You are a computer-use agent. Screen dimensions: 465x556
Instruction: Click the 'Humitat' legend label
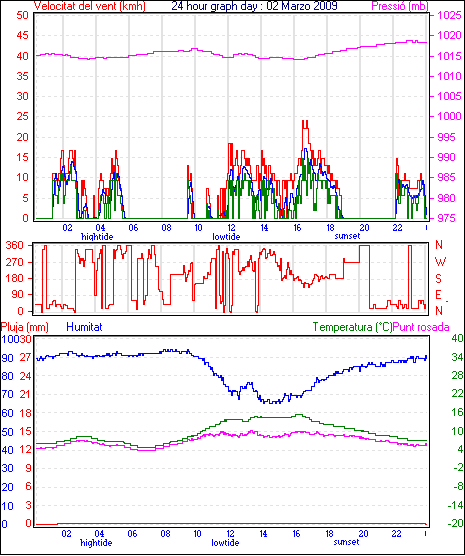click(x=84, y=327)
